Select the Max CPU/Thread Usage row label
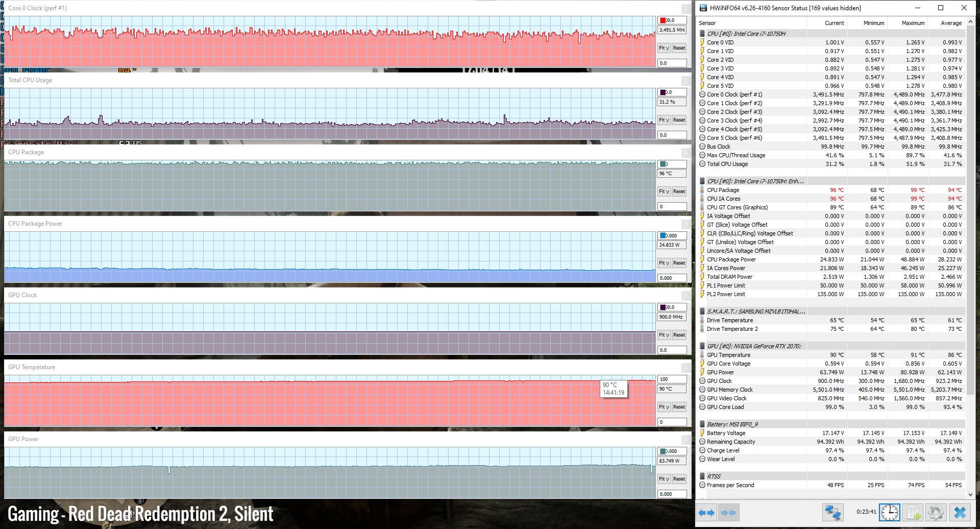 click(x=736, y=155)
